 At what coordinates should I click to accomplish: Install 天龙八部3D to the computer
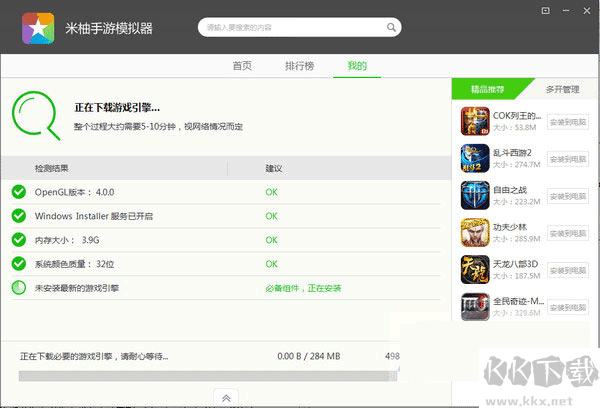568,271
